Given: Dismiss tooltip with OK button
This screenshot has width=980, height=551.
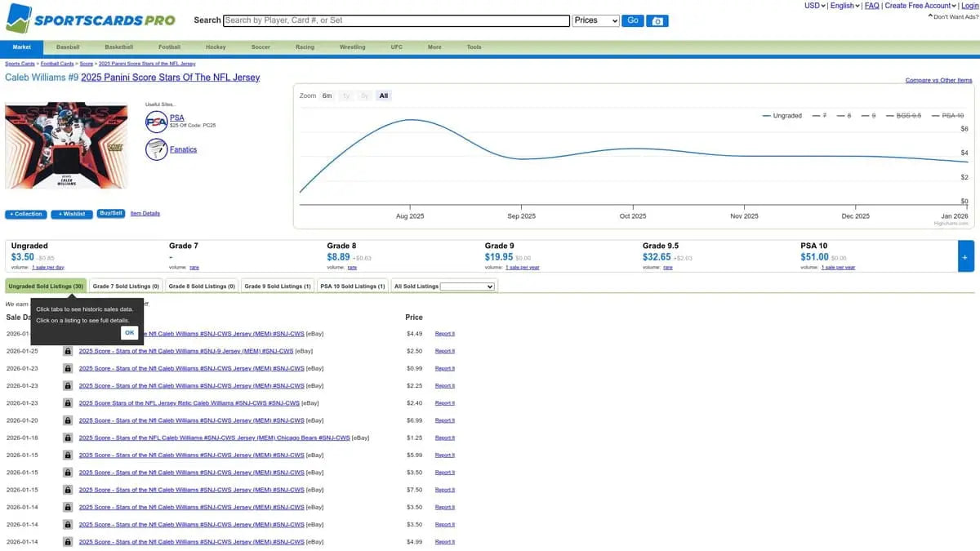Looking at the screenshot, I should (129, 333).
